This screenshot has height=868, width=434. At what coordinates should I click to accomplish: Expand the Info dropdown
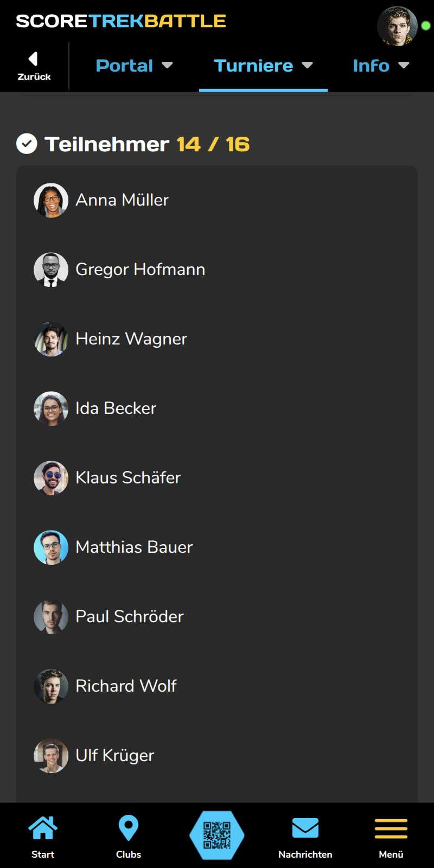[x=380, y=66]
